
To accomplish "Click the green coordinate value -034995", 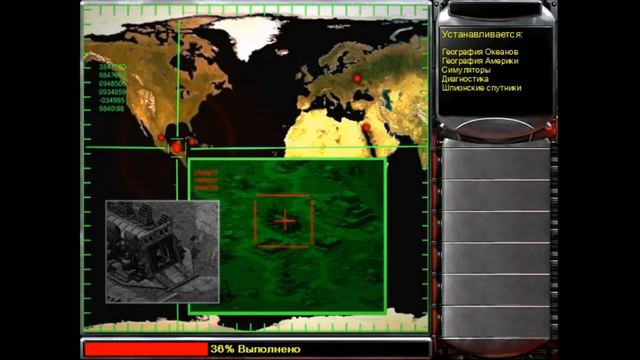I will [x=112, y=100].
